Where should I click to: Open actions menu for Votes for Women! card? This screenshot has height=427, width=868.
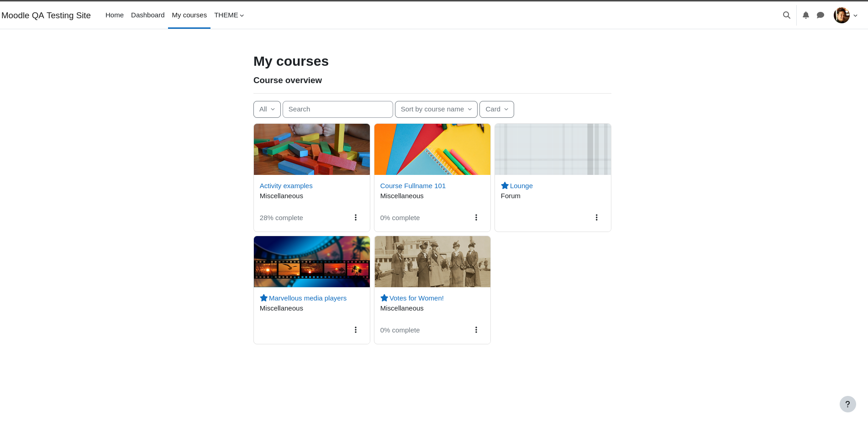pyautogui.click(x=476, y=330)
